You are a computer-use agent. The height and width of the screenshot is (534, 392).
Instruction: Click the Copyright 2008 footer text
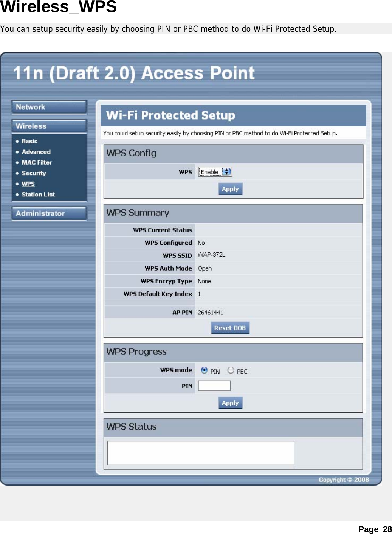click(344, 480)
